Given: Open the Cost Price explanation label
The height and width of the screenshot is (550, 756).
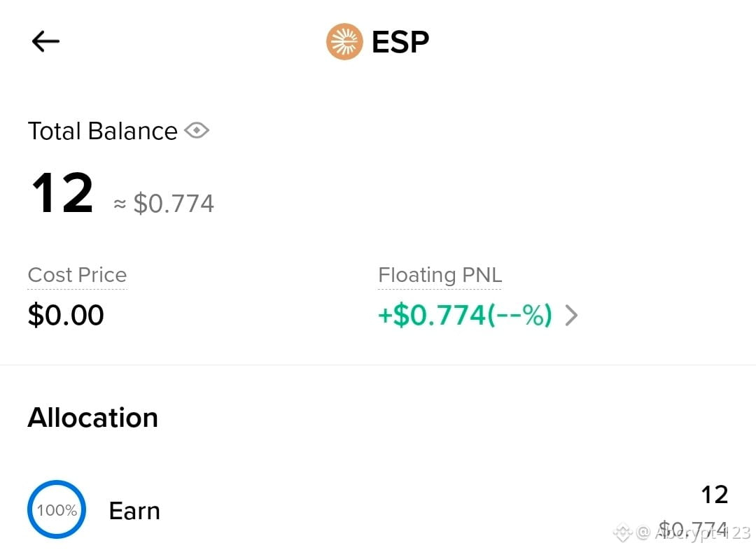Looking at the screenshot, I should click(x=77, y=275).
